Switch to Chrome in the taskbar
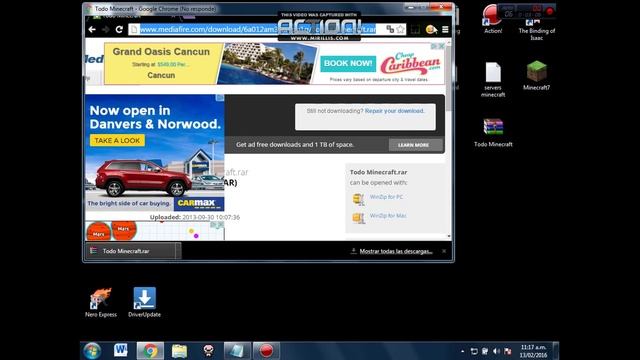Screen dimensions: 640x360 [150, 351]
